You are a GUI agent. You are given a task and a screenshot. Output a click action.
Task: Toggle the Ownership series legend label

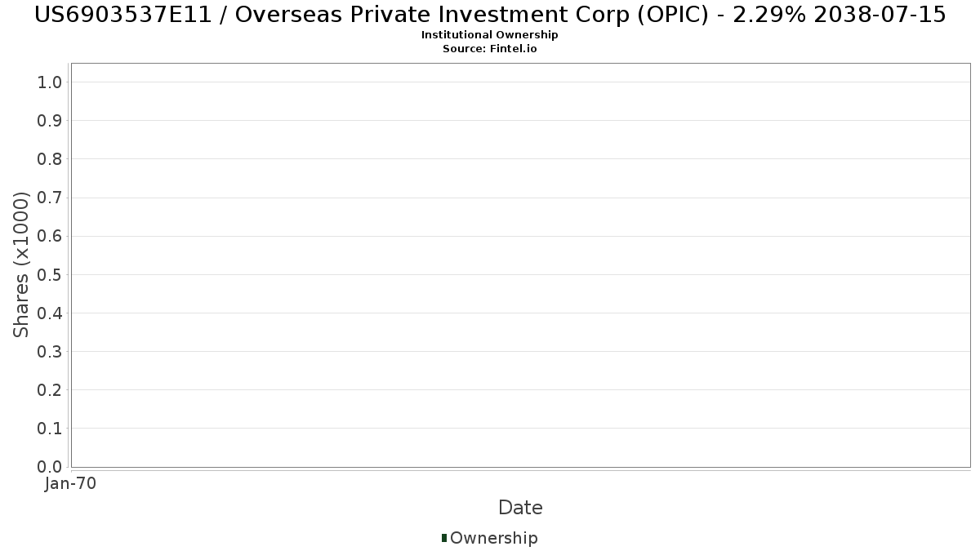coord(493,538)
